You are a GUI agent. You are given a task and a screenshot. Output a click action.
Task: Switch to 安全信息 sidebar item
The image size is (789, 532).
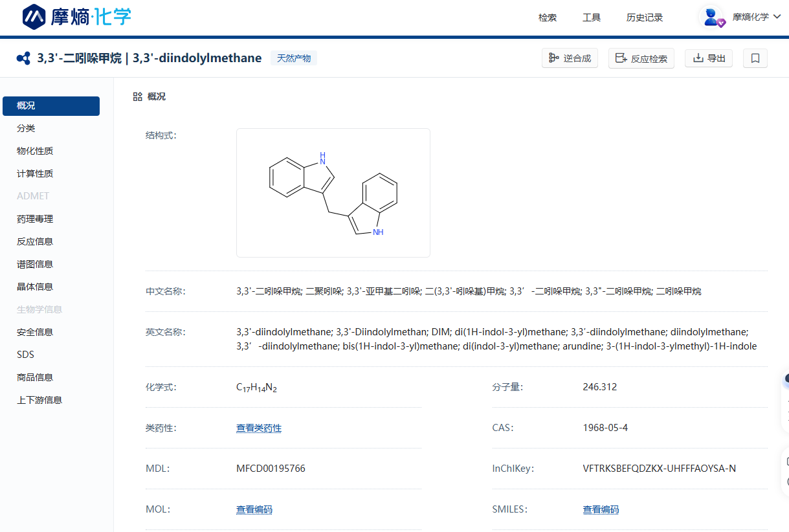(35, 332)
